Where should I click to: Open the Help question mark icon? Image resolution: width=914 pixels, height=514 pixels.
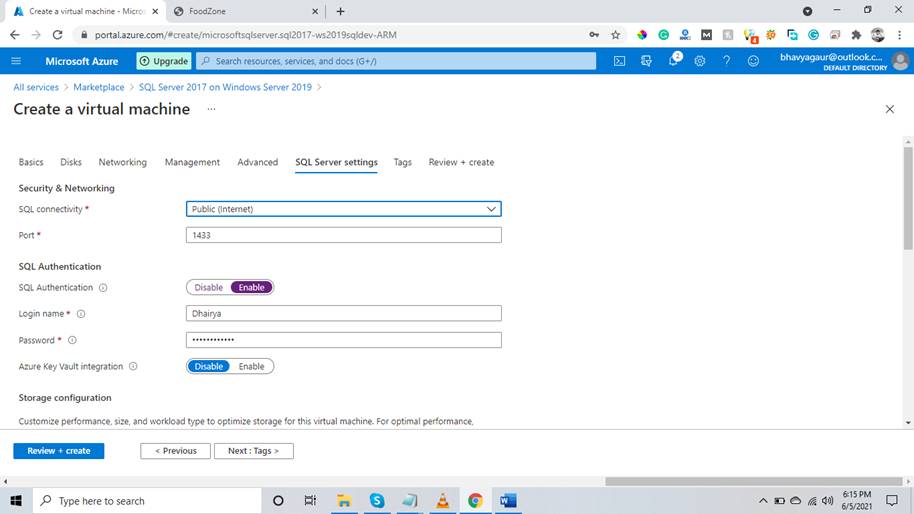[x=726, y=61]
